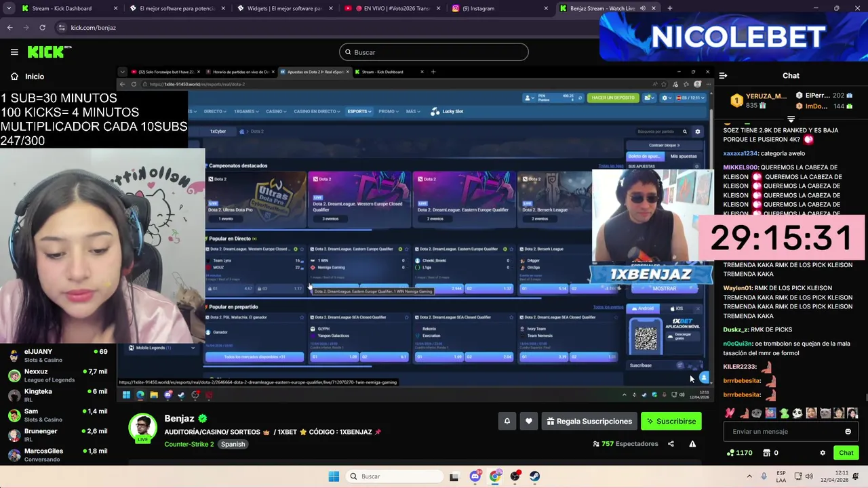Open Steam from the taskbar
The width and height of the screenshot is (868, 488).
coord(535,476)
